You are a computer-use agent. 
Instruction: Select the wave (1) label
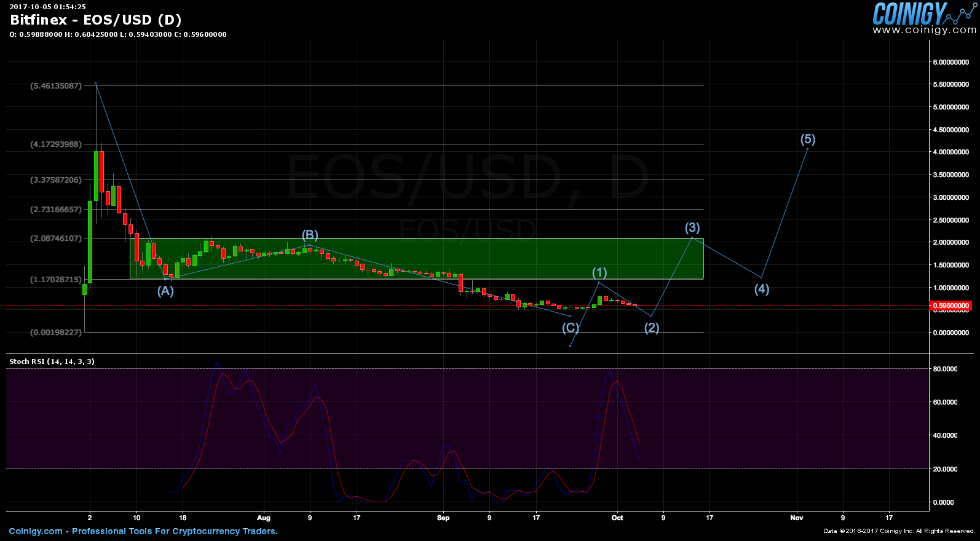click(x=599, y=272)
